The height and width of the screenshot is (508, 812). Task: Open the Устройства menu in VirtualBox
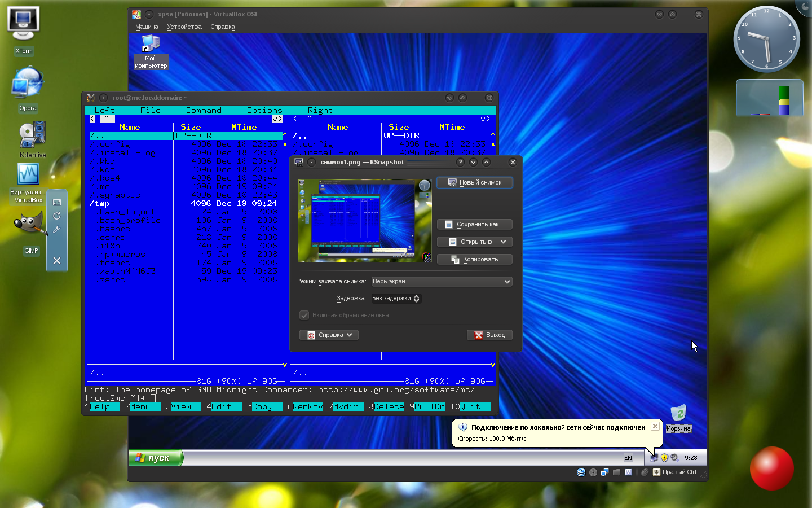pos(184,27)
